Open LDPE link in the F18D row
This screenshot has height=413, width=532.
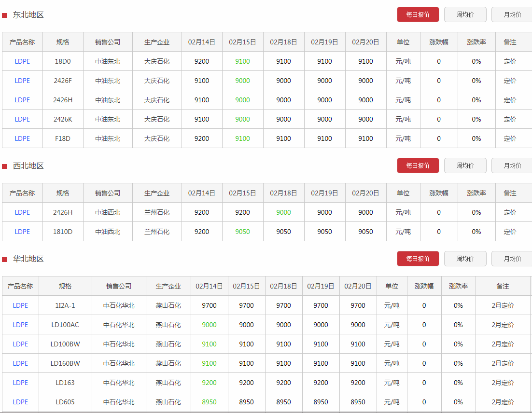pos(22,138)
